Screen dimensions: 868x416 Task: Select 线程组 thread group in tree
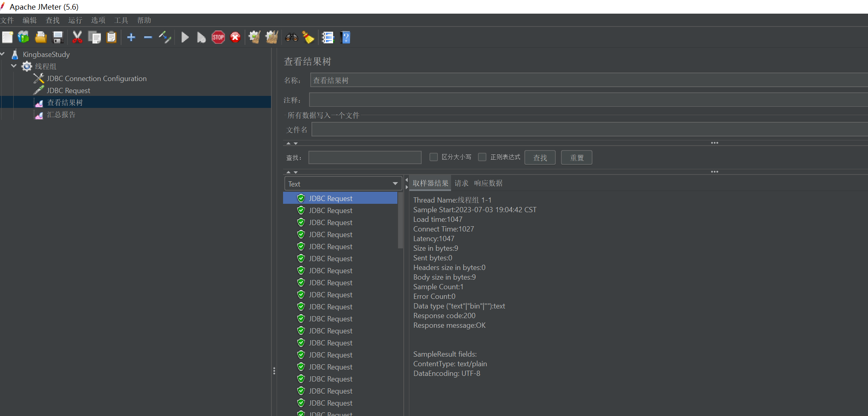[46, 66]
